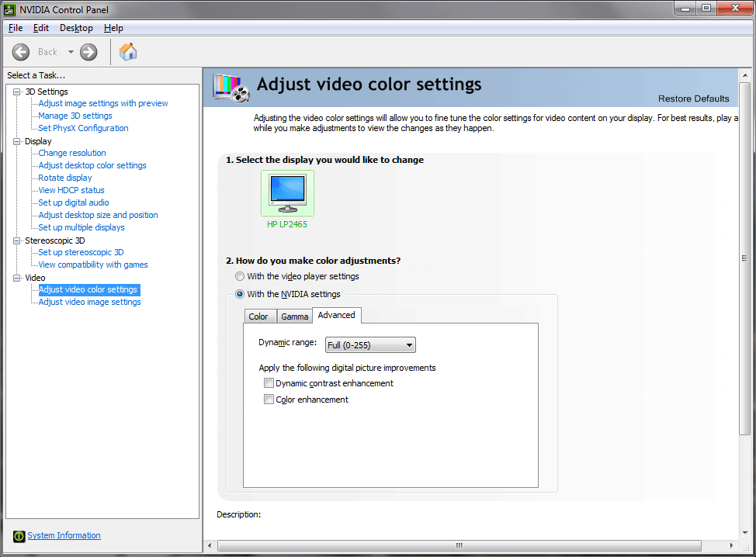Choose 'With the NVIDIA settings' radio
756x557 pixels.
(240, 294)
